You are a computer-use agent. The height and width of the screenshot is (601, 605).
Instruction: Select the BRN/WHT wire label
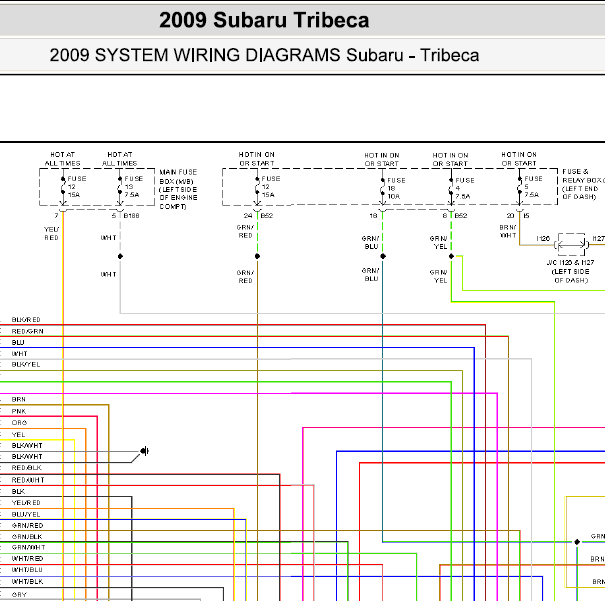click(x=508, y=231)
